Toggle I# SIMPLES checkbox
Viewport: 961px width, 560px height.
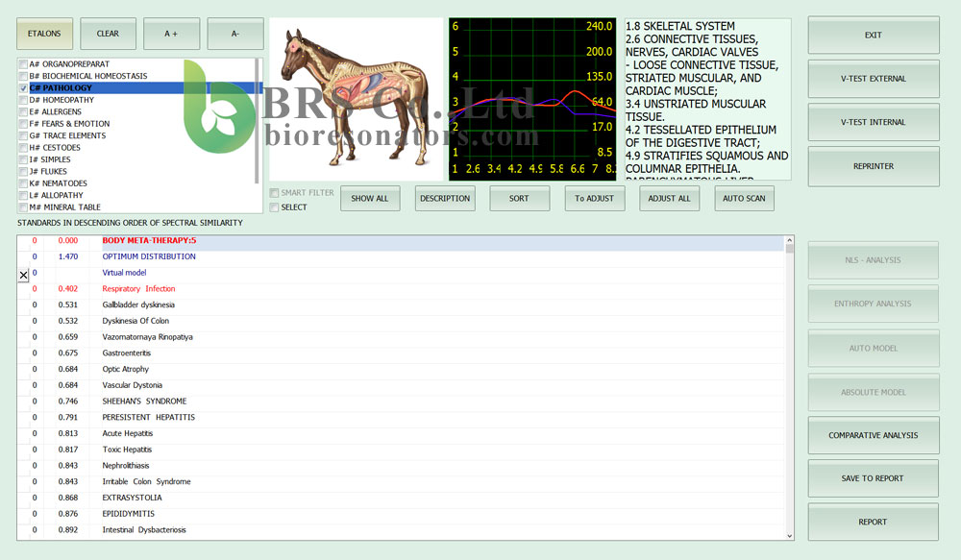click(x=23, y=159)
